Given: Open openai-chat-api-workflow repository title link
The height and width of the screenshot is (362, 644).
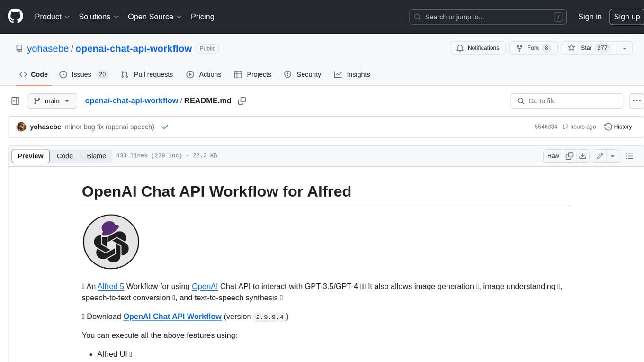Looking at the screenshot, I should point(134,48).
